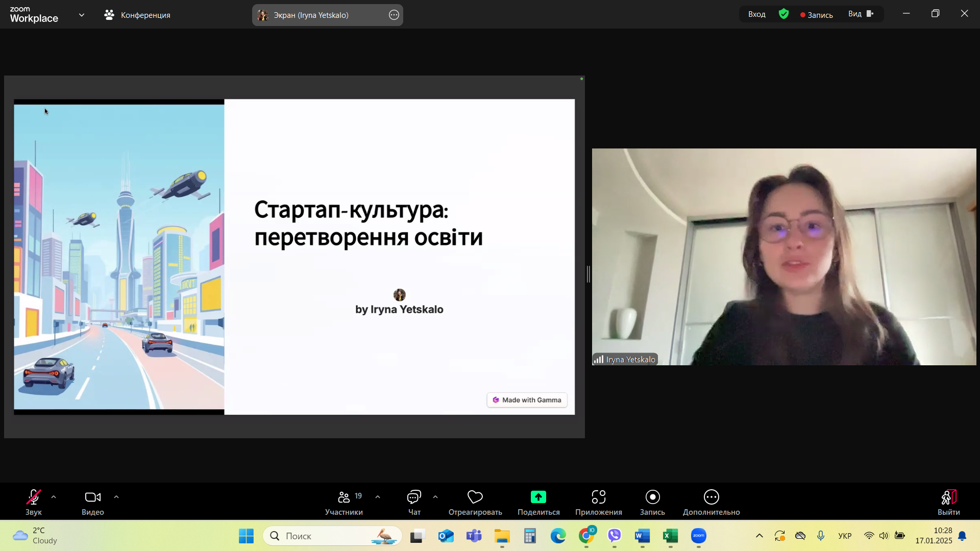This screenshot has height=551, width=980.
Task: Open Calculator from taskbar
Action: [530, 536]
